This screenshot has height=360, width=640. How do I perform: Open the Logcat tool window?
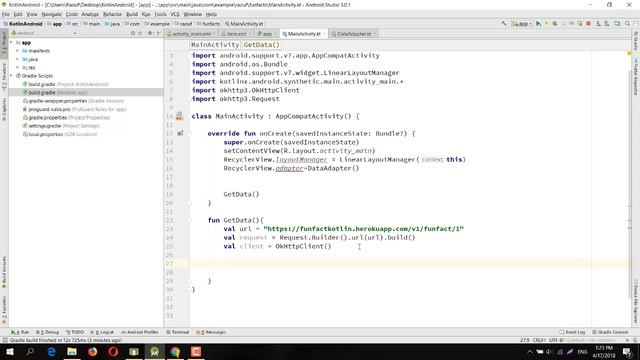(x=102, y=332)
